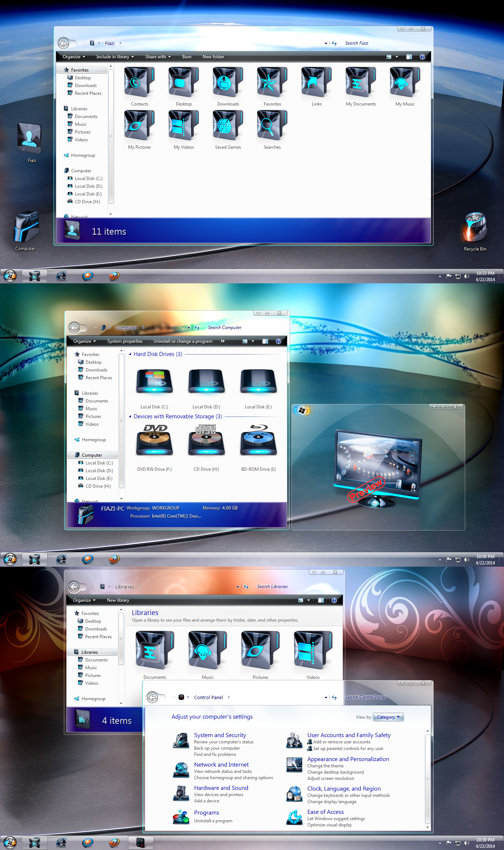Select Recent Places in Libraries sidebar
504x850 pixels.
(98, 637)
